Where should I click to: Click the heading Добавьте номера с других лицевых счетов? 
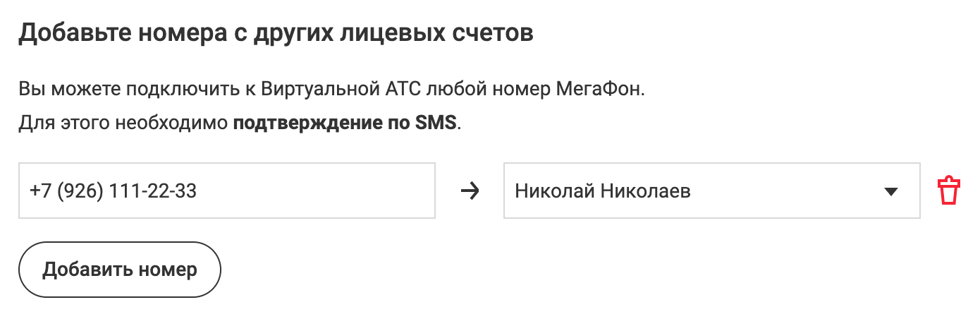point(276,34)
